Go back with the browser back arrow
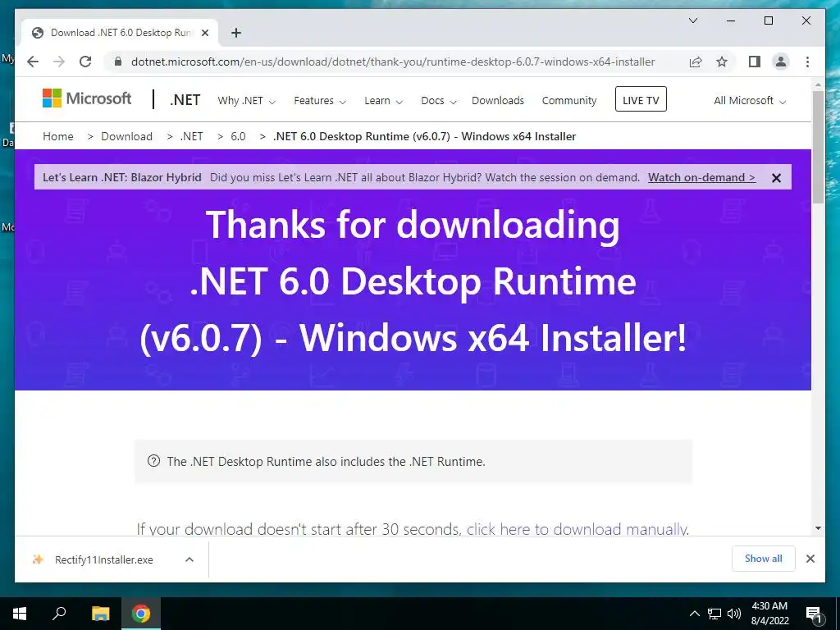 (33, 62)
